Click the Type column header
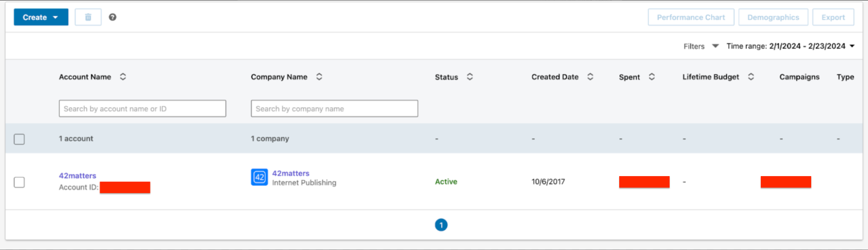 point(845,77)
